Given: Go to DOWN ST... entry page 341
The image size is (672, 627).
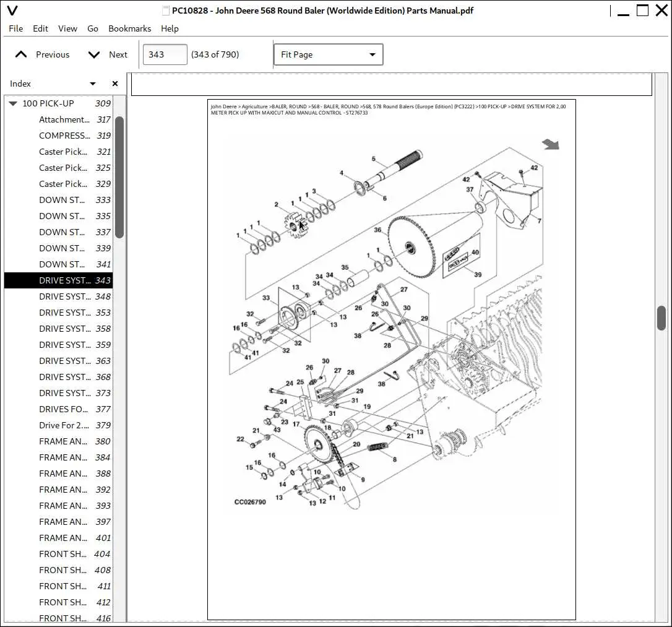Looking at the screenshot, I should [58, 264].
